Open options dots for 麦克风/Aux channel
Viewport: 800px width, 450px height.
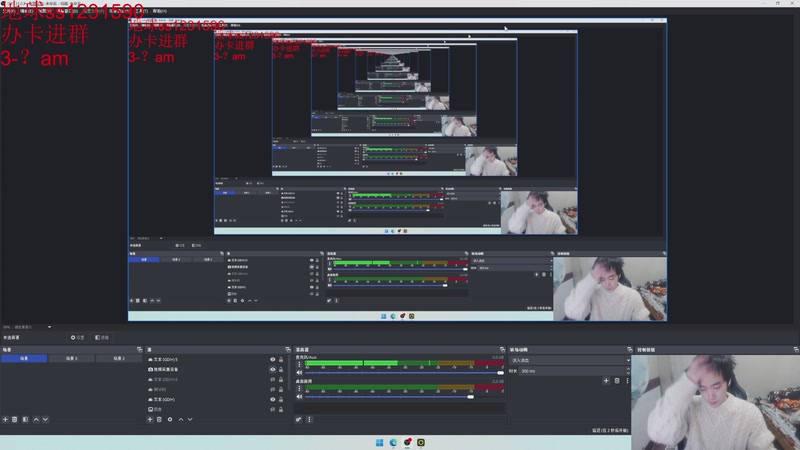tap(299, 364)
